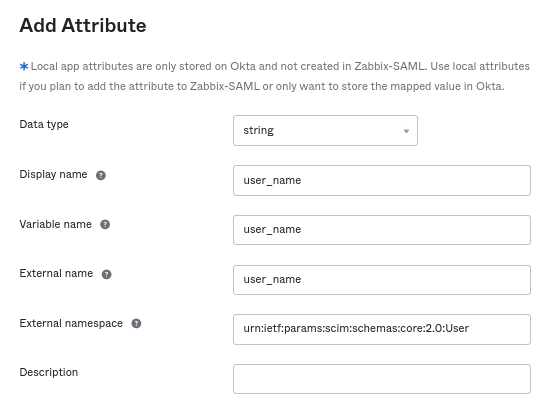Click the External namespace field with the SCIM URN
Image resolution: width=539 pixels, height=402 pixels.
(x=382, y=329)
